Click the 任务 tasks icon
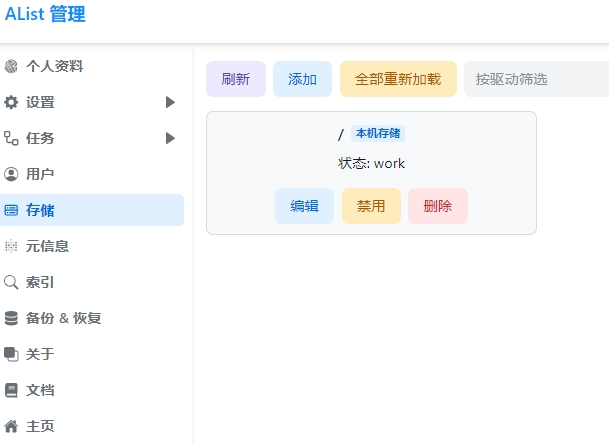Image resolution: width=609 pixels, height=444 pixels. [x=11, y=138]
